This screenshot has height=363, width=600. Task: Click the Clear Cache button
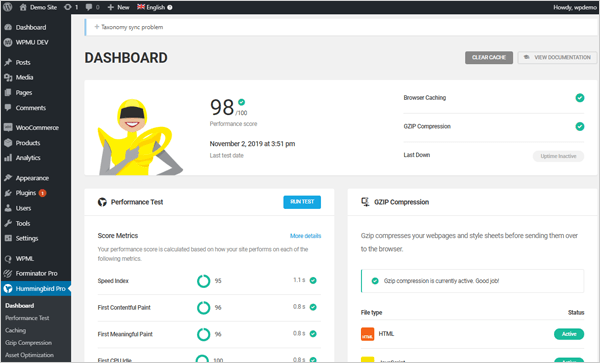(x=489, y=57)
